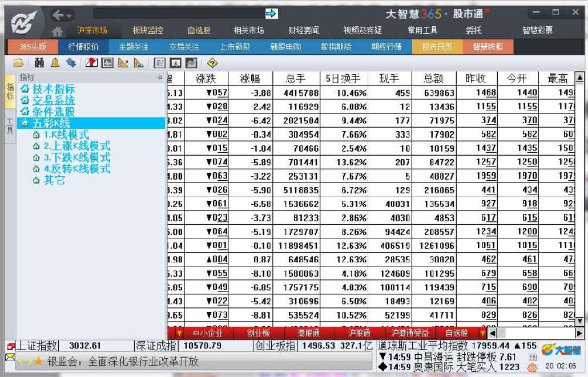Open the 财经要闻 menu tab
This screenshot has height=377, width=588.
click(x=303, y=30)
